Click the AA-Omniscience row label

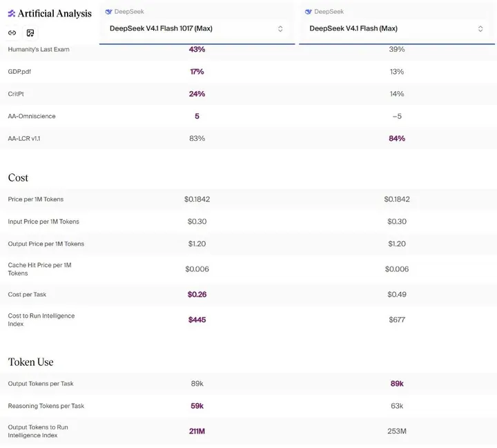click(x=32, y=116)
